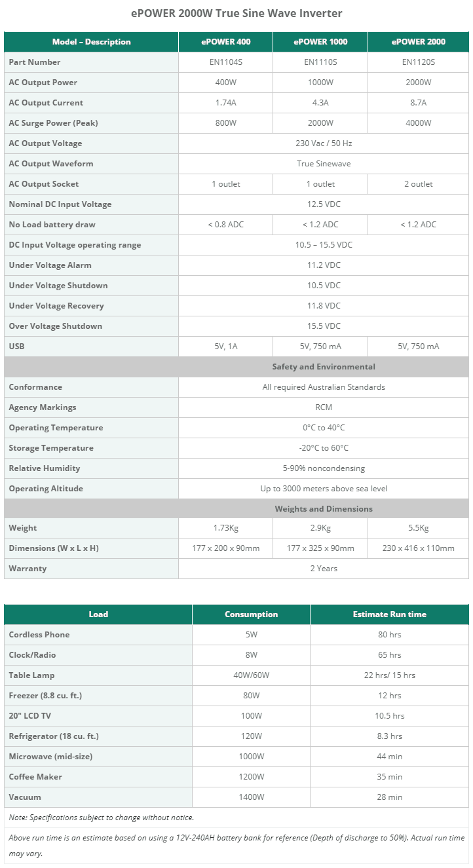Click part number EN1120S
This screenshot has width=473, height=868.
[x=418, y=62]
